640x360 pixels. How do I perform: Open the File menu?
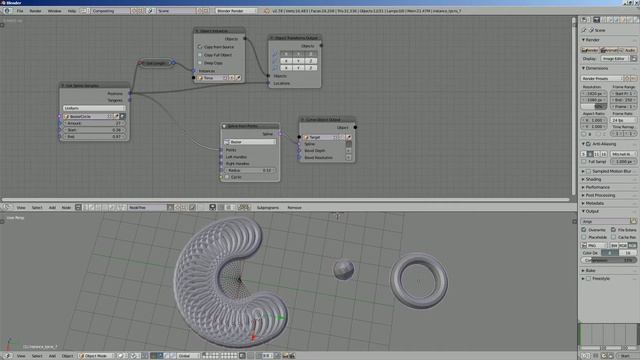click(20, 11)
